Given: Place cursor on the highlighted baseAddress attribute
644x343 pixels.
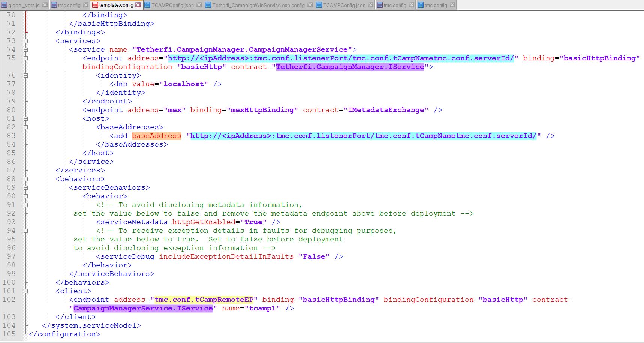Looking at the screenshot, I should coord(156,136).
